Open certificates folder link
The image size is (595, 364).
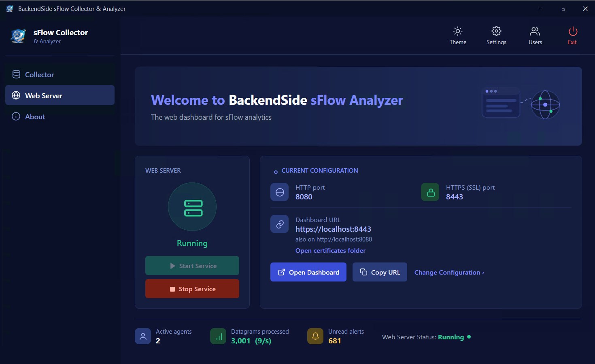click(x=330, y=251)
